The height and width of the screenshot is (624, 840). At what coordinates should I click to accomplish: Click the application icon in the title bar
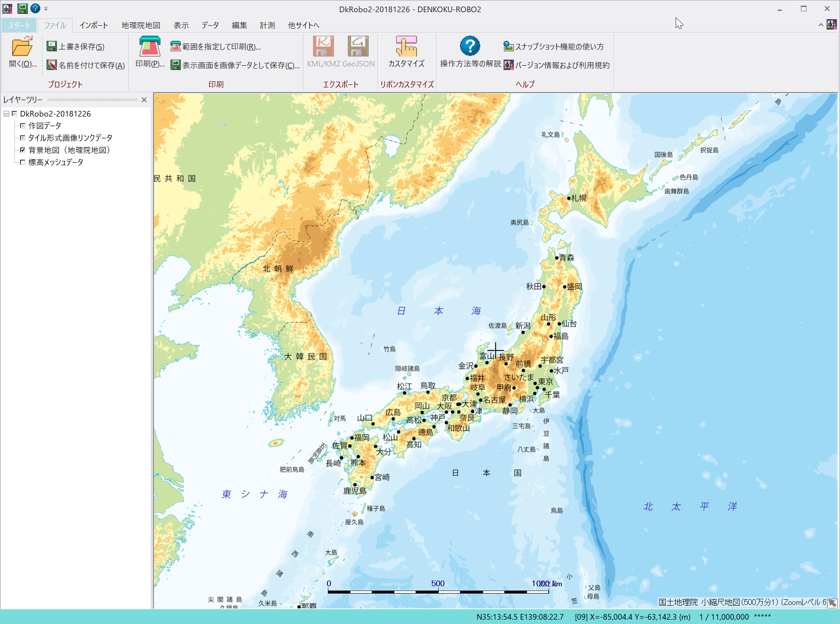tap(7, 9)
